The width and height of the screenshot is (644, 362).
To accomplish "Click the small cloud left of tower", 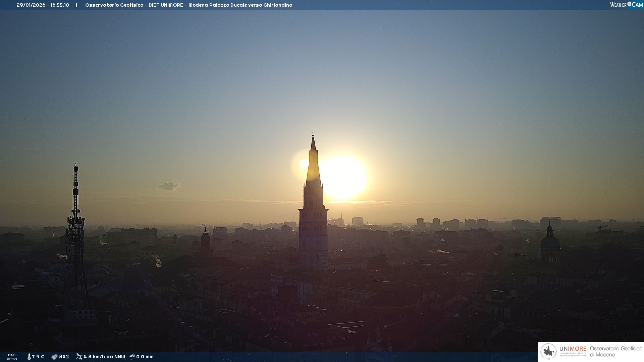I will tap(169, 186).
